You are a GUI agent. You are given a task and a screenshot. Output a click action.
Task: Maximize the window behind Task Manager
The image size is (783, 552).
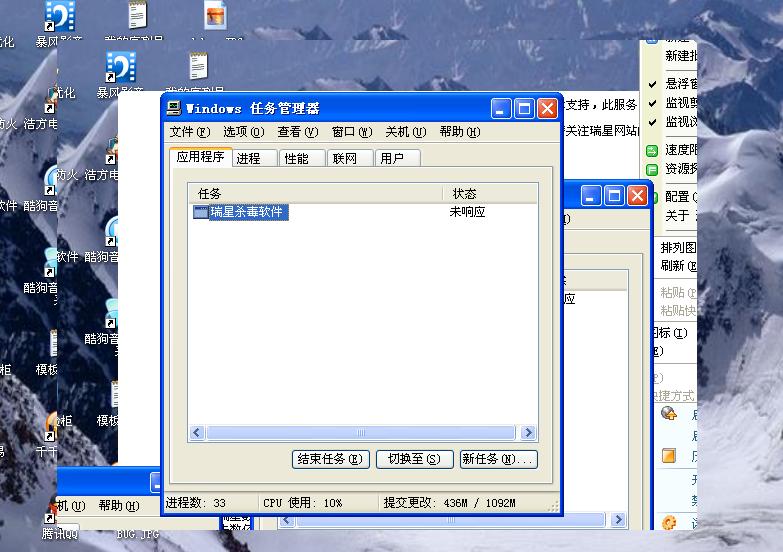(x=614, y=195)
